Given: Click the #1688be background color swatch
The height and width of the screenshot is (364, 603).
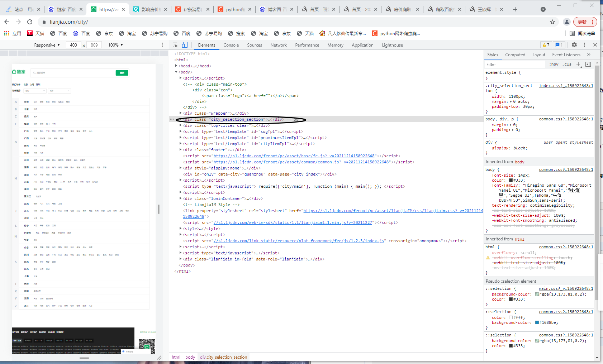Looking at the screenshot, I should click(x=537, y=322).
